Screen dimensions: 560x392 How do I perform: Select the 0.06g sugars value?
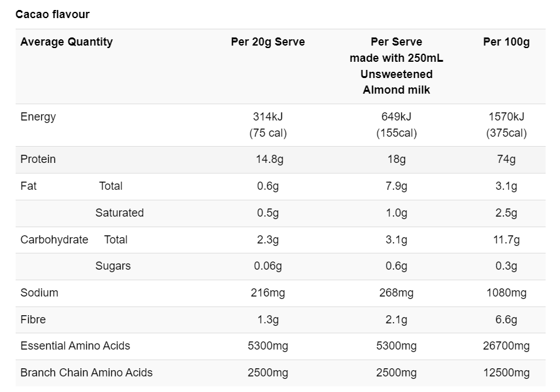[268, 266]
